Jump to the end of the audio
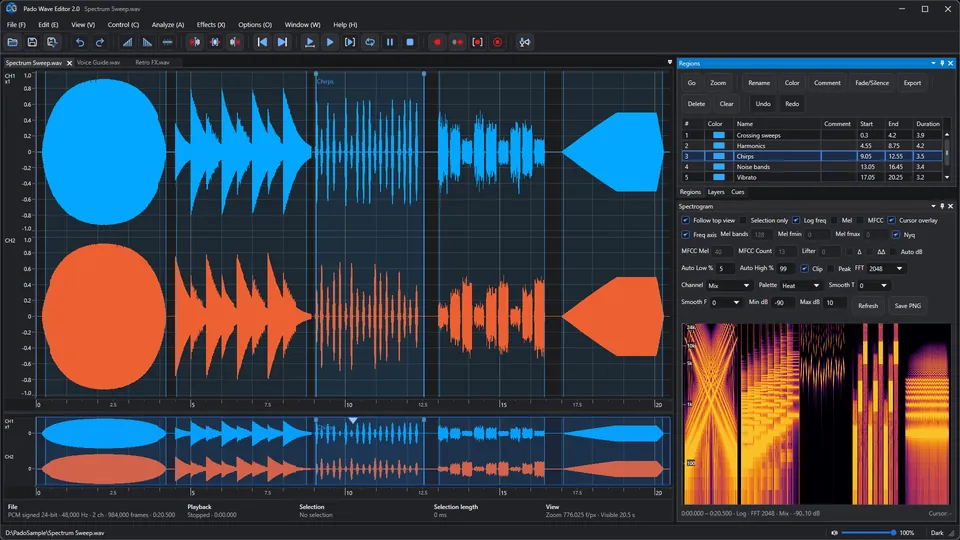 pos(282,42)
